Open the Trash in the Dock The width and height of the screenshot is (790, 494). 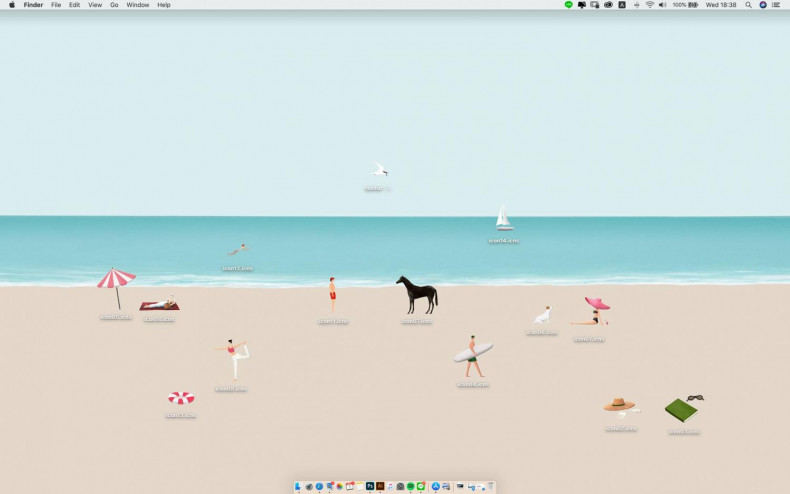pos(491,486)
